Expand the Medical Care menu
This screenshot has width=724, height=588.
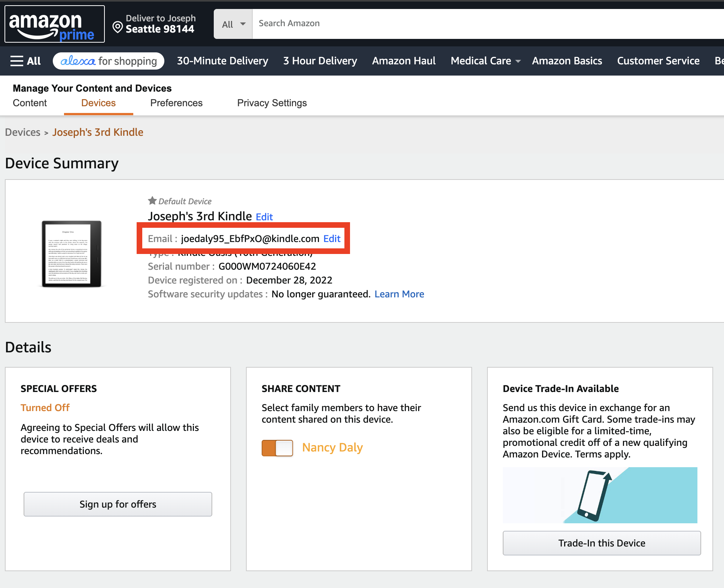click(485, 61)
